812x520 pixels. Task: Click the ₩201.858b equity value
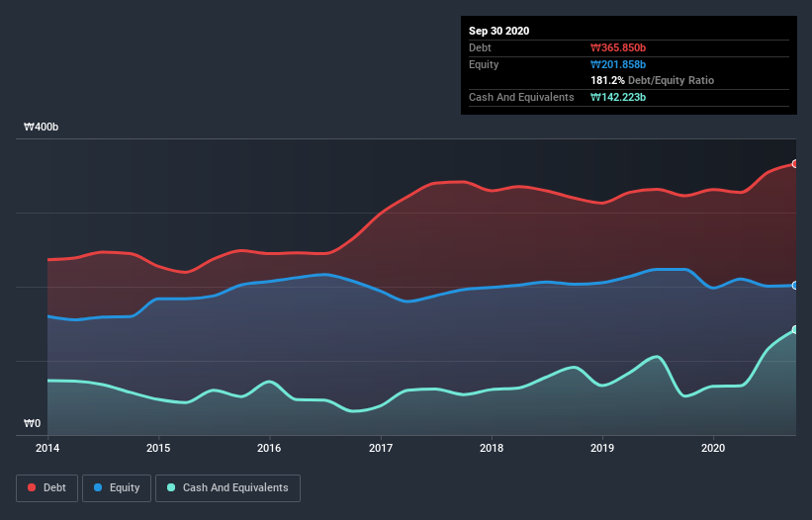click(x=618, y=64)
